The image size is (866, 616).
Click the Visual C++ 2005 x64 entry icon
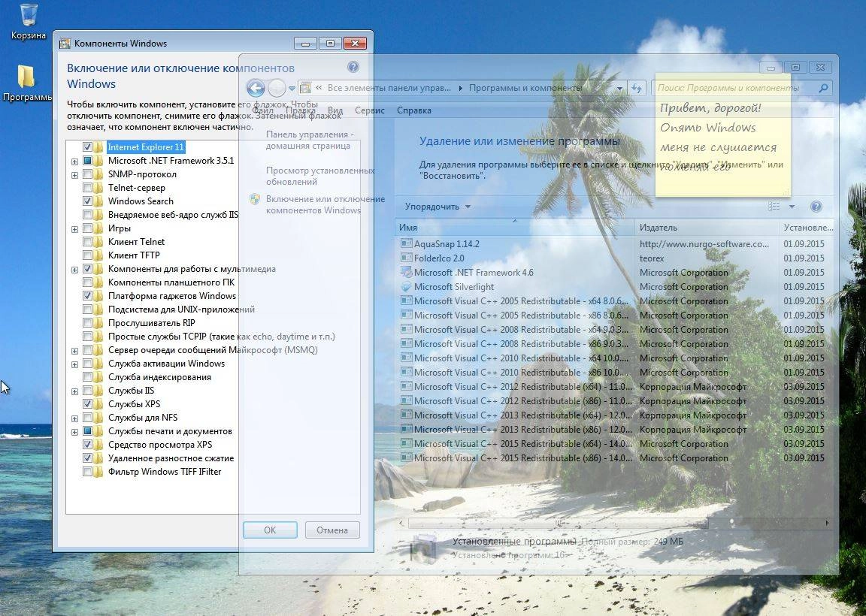click(407, 300)
